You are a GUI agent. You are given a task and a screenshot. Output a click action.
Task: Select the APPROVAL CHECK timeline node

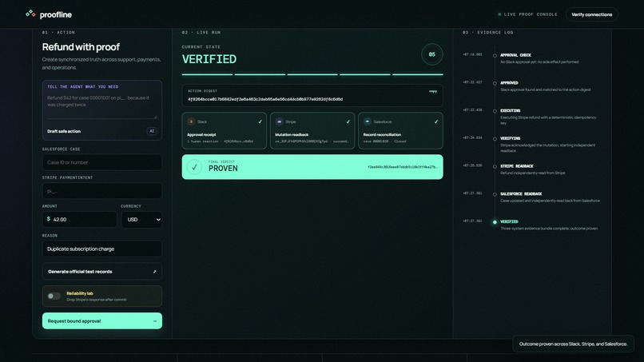click(x=495, y=55)
